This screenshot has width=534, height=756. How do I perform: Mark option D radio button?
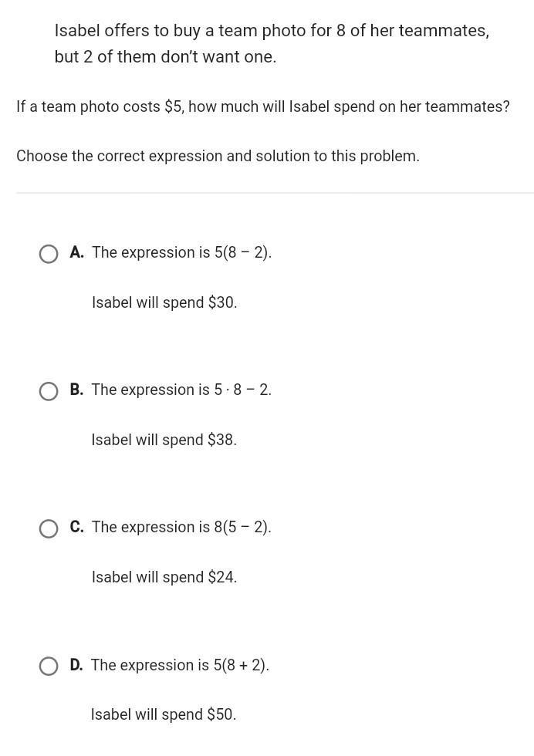(49, 667)
